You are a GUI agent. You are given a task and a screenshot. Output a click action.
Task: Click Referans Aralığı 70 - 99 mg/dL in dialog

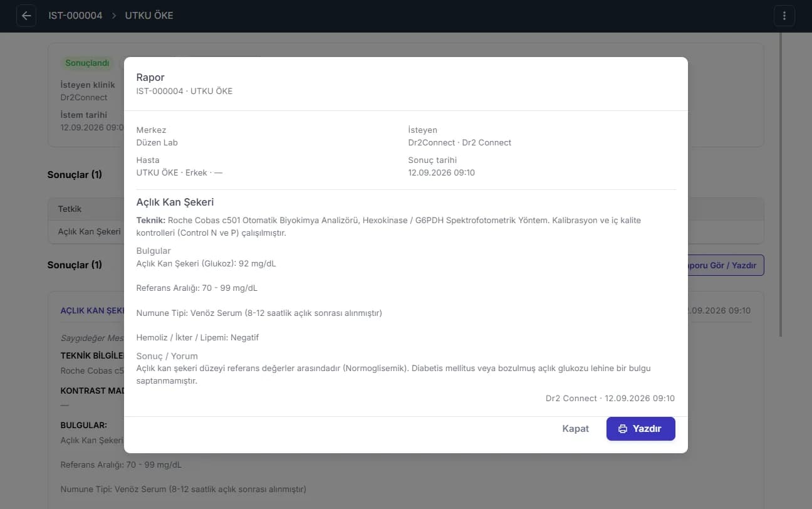pyautogui.click(x=197, y=288)
